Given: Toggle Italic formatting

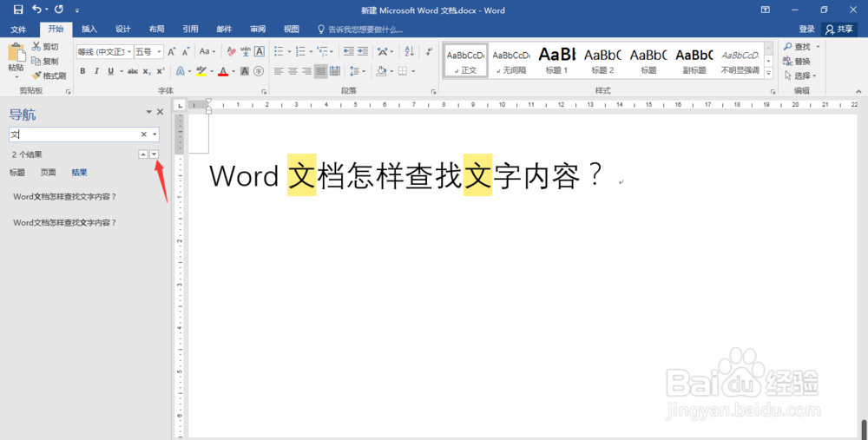Looking at the screenshot, I should click(x=96, y=71).
